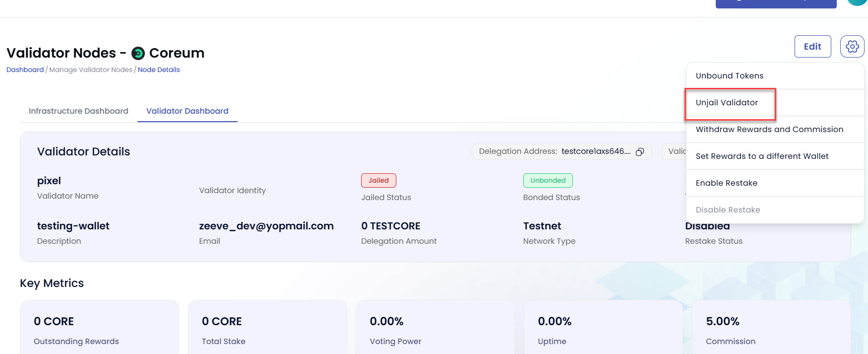
Task: Choose Unbound Tokens from the menu
Action: coord(729,76)
